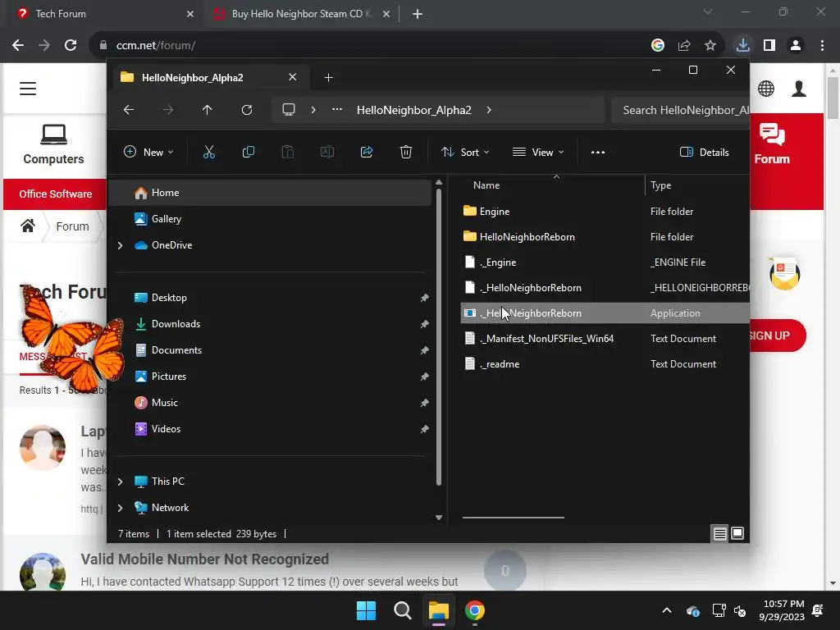Click the Copy icon in Explorer toolbar
The height and width of the screenshot is (630, 840).
(248, 152)
